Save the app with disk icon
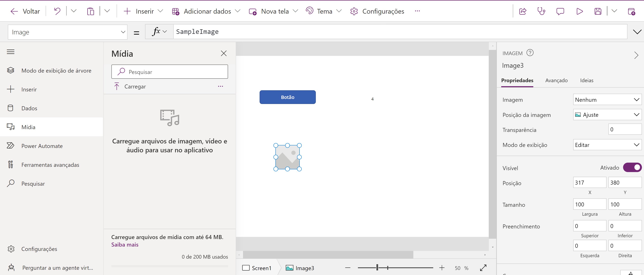Image resolution: width=644 pixels, height=275 pixels. 598,11
